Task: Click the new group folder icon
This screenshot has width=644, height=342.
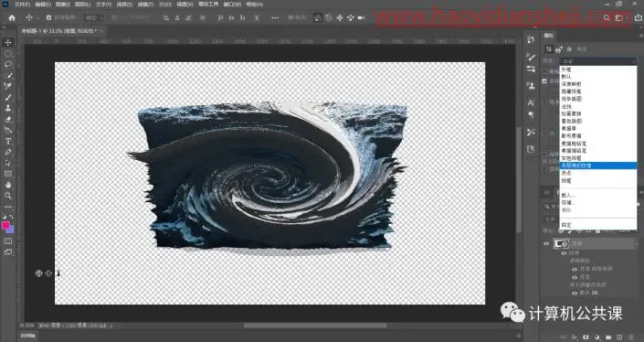Action: [607, 337]
